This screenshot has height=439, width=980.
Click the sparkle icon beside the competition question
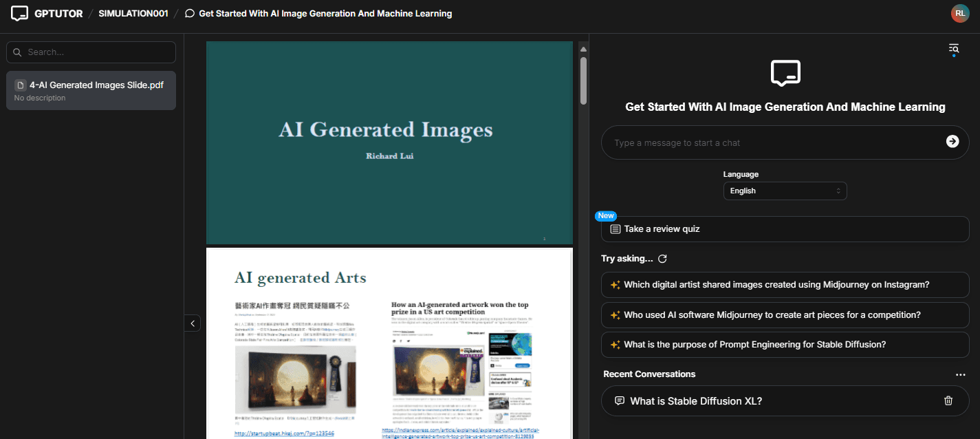616,315
